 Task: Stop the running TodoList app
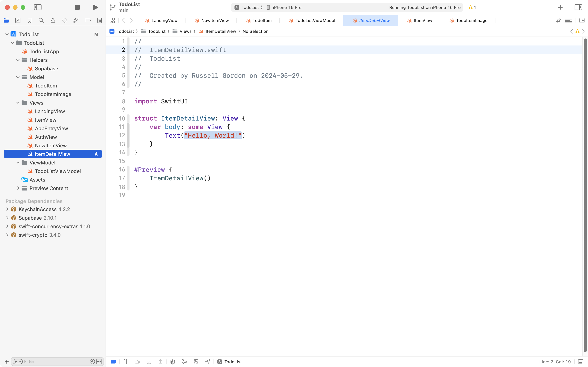click(77, 7)
